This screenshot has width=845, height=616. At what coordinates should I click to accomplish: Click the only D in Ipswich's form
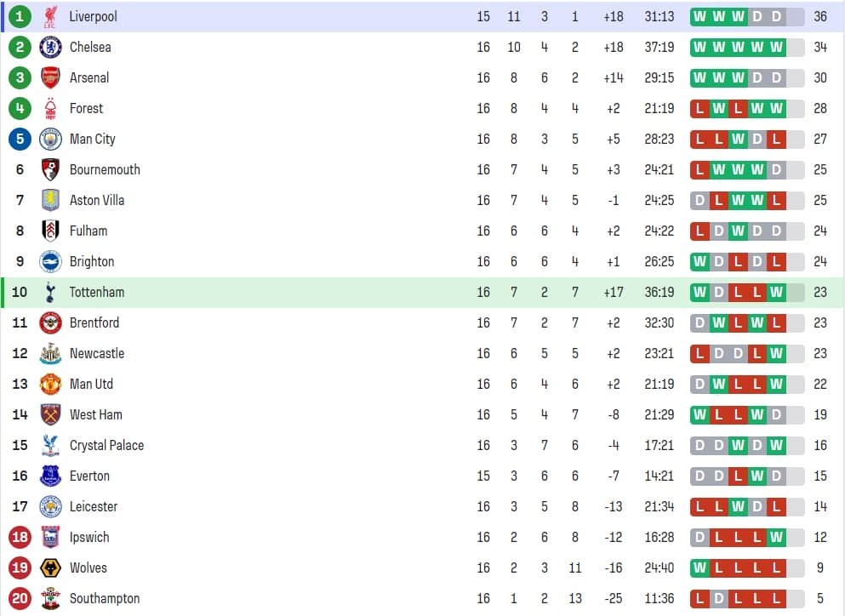click(x=699, y=537)
